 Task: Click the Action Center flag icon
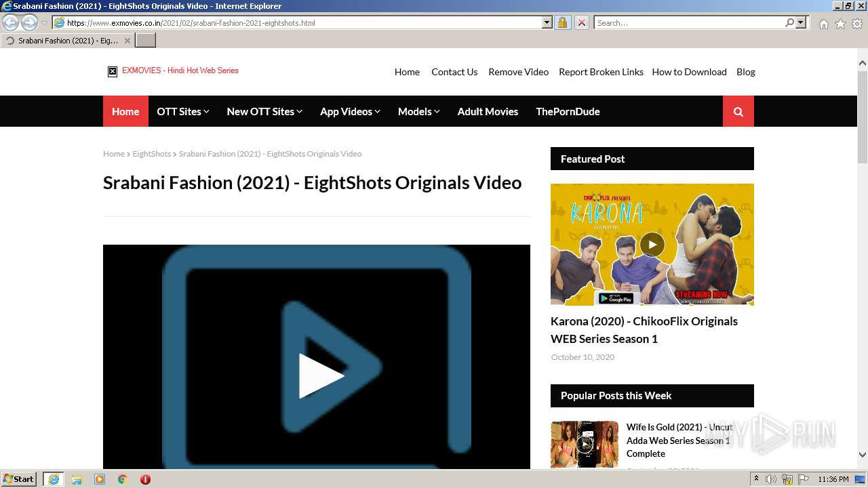[x=803, y=479]
